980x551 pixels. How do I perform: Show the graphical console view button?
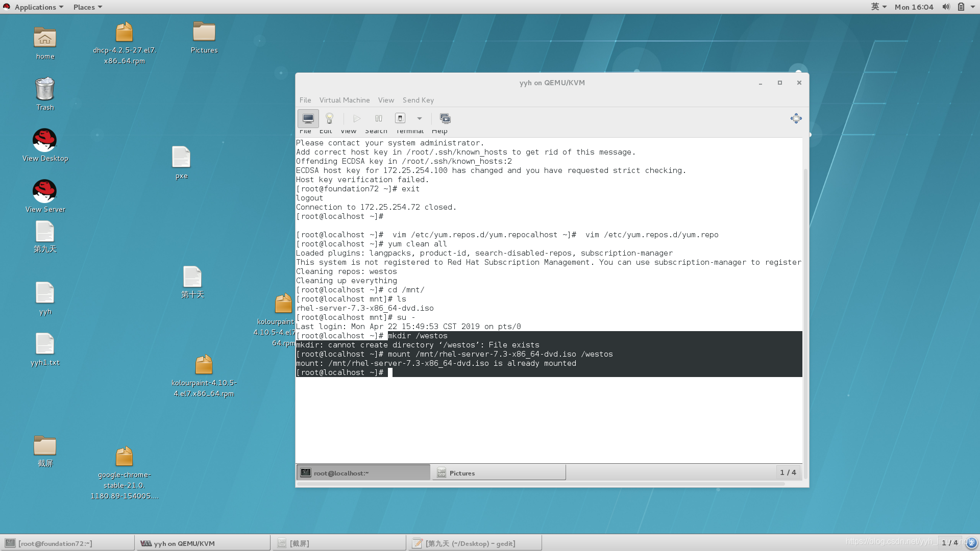tap(308, 118)
